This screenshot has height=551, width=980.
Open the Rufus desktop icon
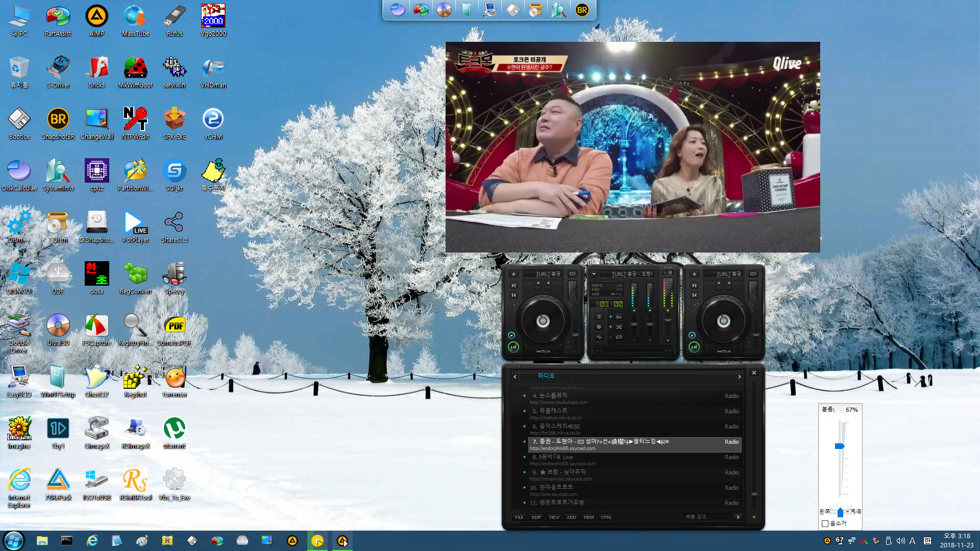click(x=174, y=21)
